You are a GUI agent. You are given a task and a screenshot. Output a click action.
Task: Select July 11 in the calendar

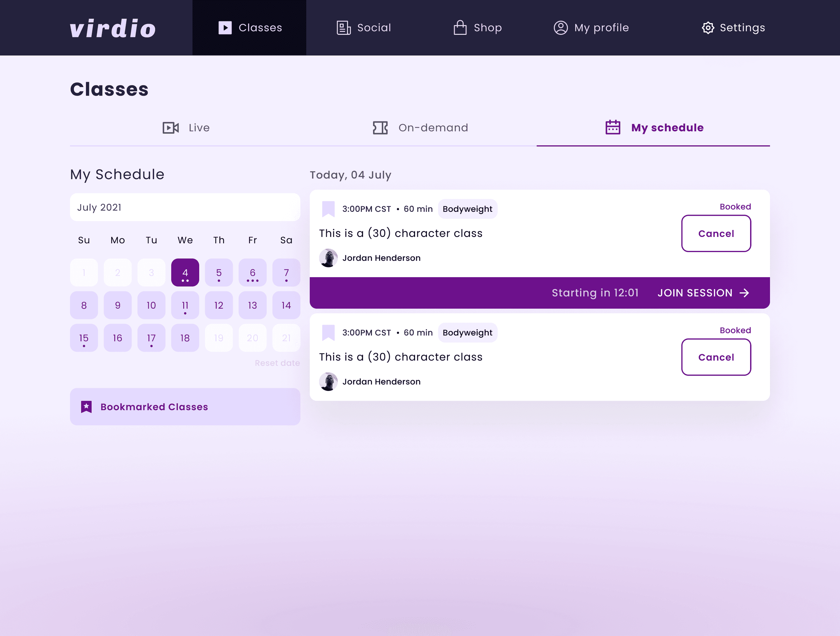click(x=185, y=305)
